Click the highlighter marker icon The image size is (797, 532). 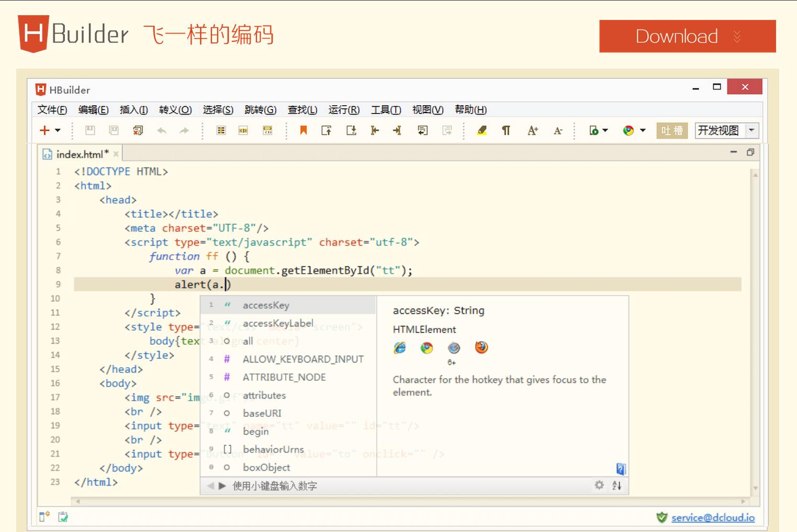pyautogui.click(x=482, y=130)
